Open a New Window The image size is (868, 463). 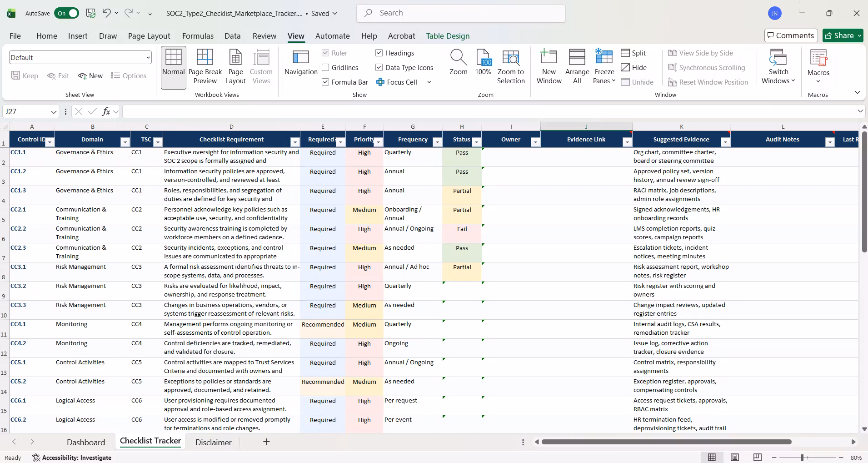pyautogui.click(x=549, y=67)
